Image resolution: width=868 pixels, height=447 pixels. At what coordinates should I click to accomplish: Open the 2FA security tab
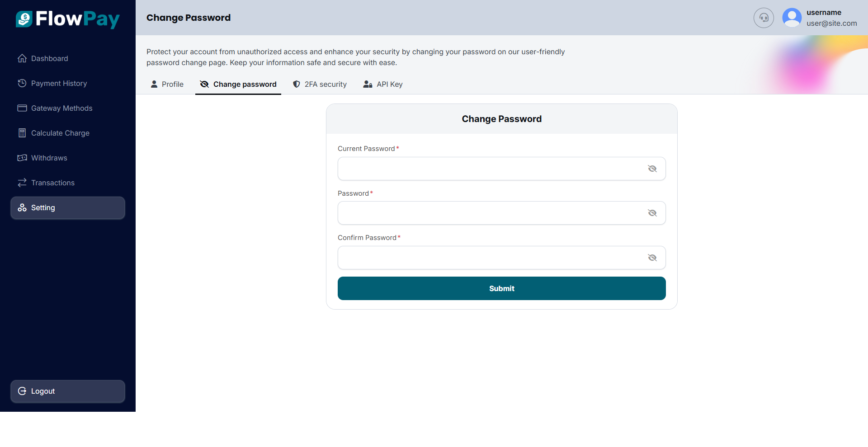(320, 84)
